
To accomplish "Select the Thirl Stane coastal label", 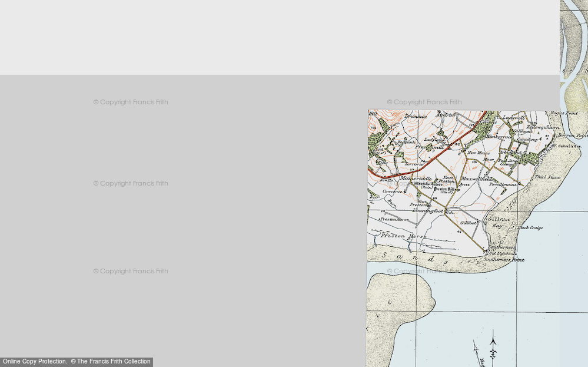I will point(547,177).
